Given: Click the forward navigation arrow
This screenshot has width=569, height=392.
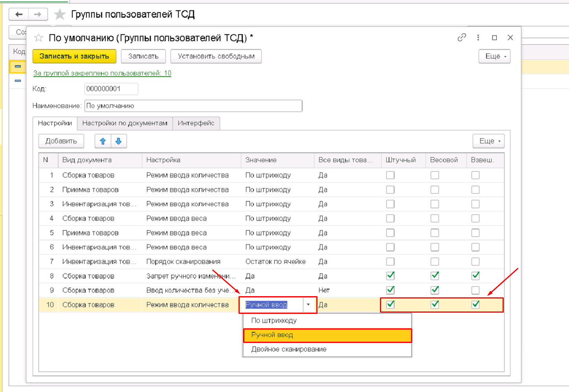Looking at the screenshot, I should [38, 15].
